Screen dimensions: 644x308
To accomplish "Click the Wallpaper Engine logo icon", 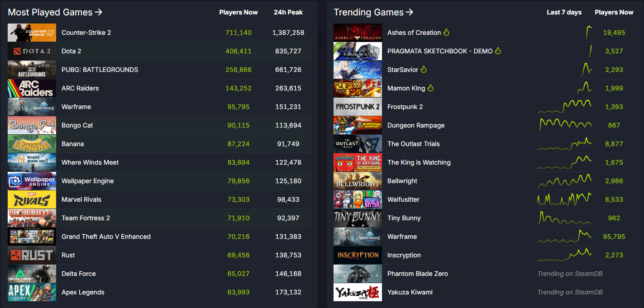I will point(32,181).
